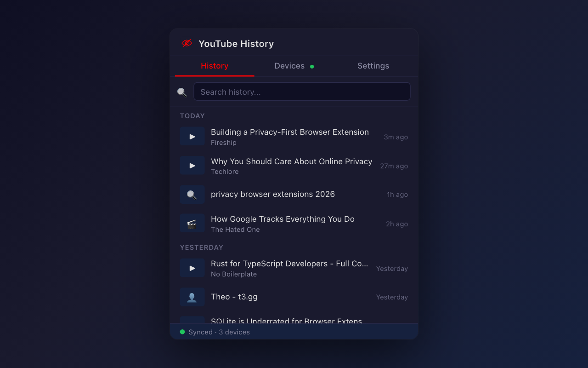Click the Synced · 3 devices status text
Screen dimensions: 588x368
[x=219, y=332]
